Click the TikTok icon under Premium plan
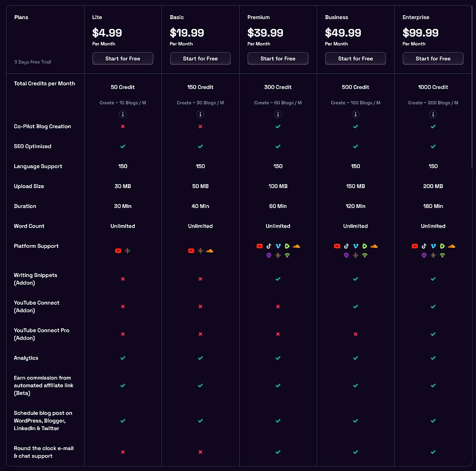476x471 pixels. tap(269, 246)
